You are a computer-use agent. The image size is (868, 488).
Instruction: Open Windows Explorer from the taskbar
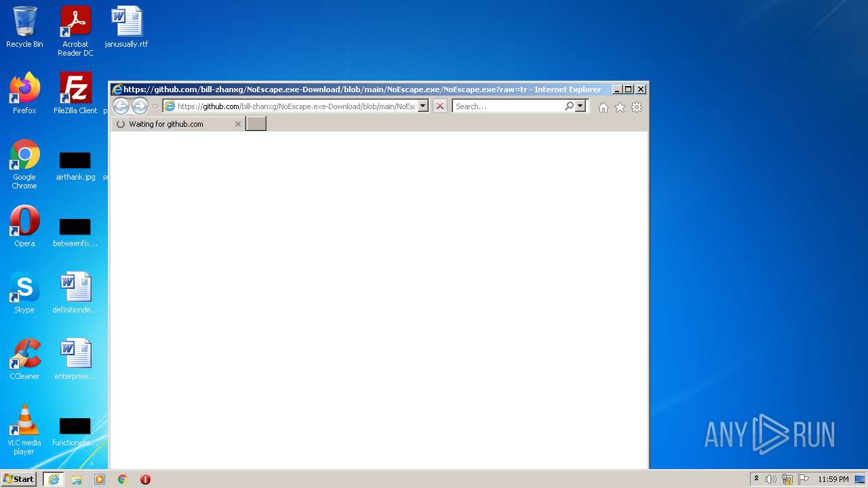click(77, 479)
